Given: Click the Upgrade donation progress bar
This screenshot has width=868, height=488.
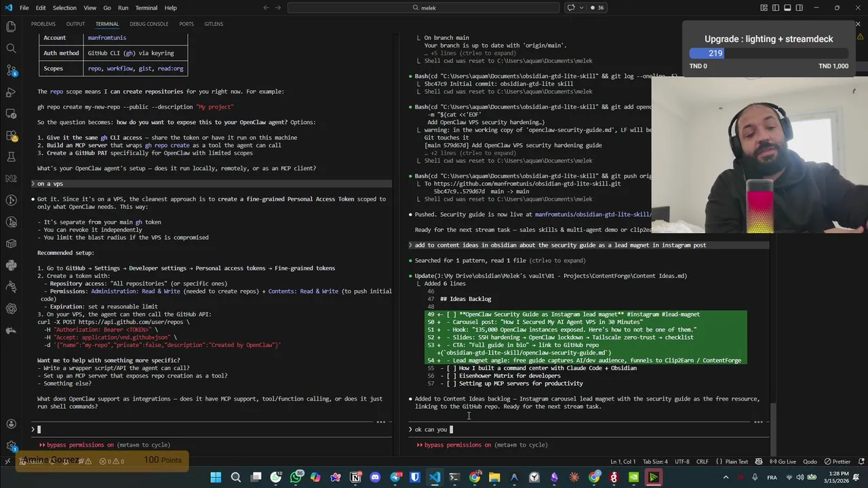Looking at the screenshot, I should [x=769, y=53].
